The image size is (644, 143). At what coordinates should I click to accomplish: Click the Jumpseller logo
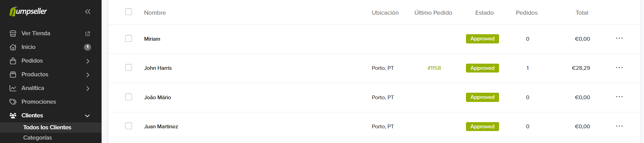click(28, 12)
